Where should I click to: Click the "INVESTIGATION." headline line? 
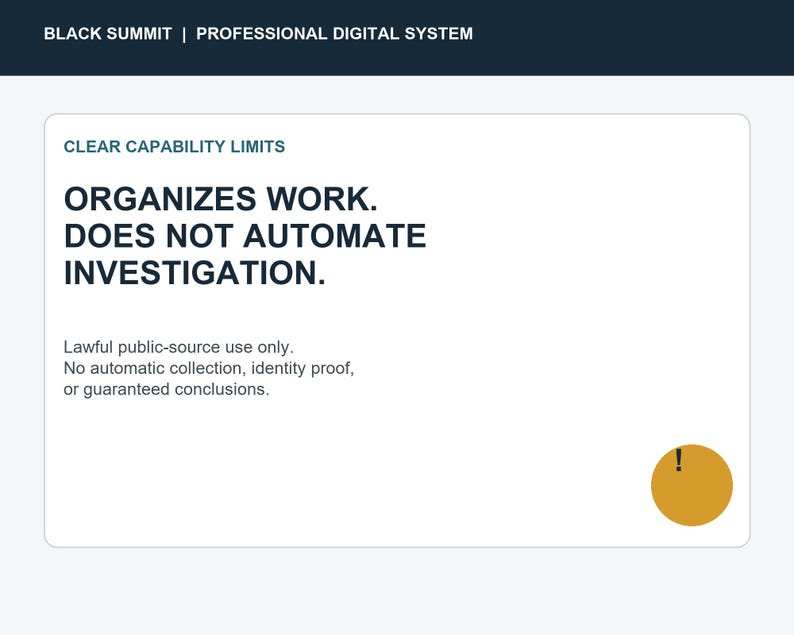coord(194,273)
